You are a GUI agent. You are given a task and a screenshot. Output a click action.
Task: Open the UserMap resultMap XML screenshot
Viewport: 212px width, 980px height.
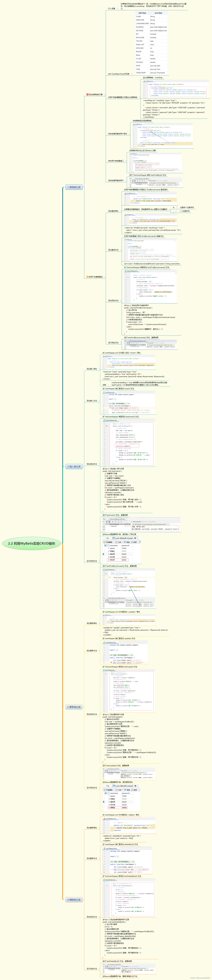tap(176, 89)
